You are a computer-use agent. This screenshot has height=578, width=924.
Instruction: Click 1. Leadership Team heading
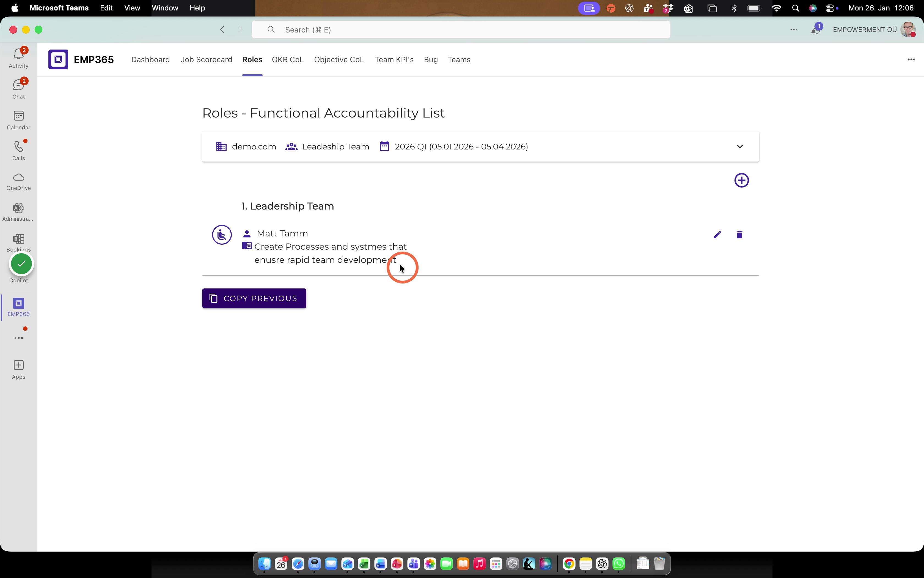(x=287, y=206)
